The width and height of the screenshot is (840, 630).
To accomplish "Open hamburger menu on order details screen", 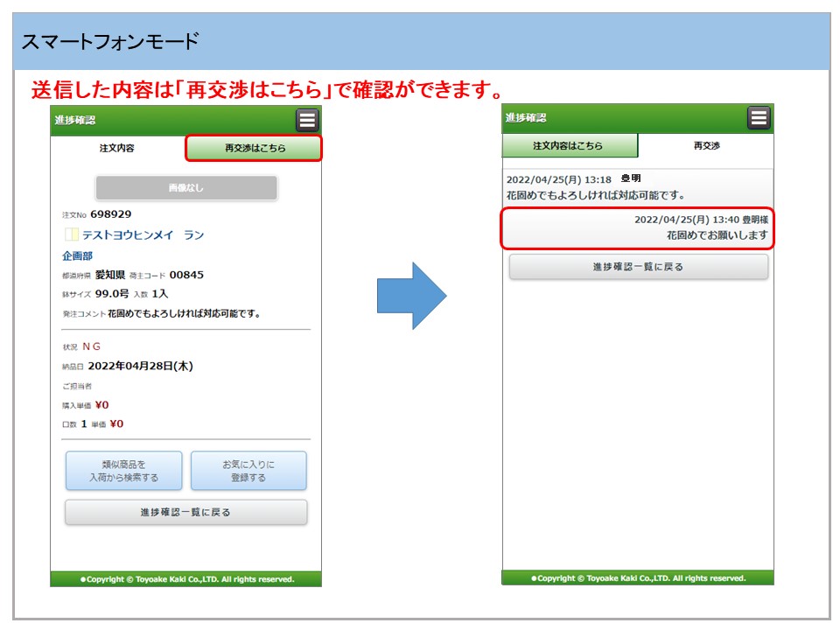I will pos(307,120).
